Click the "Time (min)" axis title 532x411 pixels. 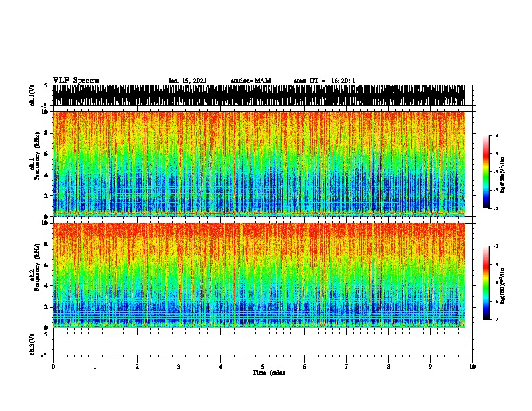269,373
